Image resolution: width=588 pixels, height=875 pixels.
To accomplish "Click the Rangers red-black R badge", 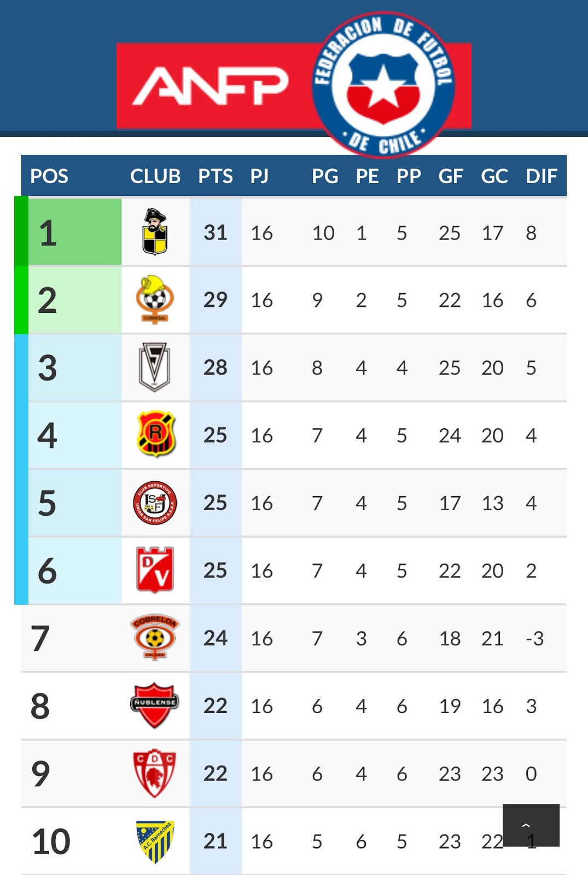I will pos(156,435).
